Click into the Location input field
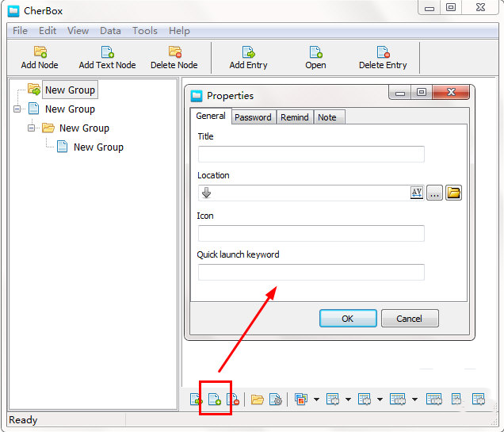The width and height of the screenshot is (504, 432). pos(311,193)
